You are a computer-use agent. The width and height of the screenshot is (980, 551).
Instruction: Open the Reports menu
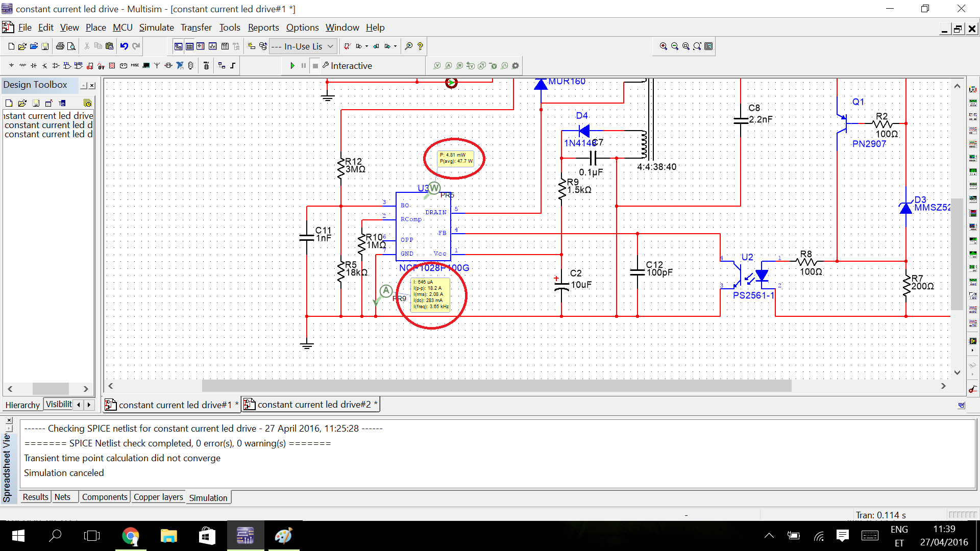click(x=263, y=28)
